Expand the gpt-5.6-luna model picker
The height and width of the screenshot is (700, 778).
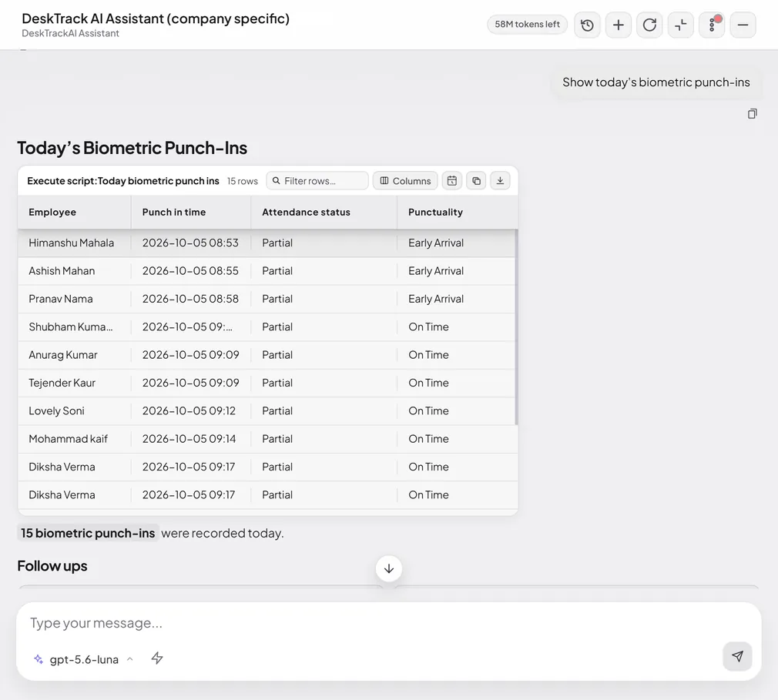84,659
